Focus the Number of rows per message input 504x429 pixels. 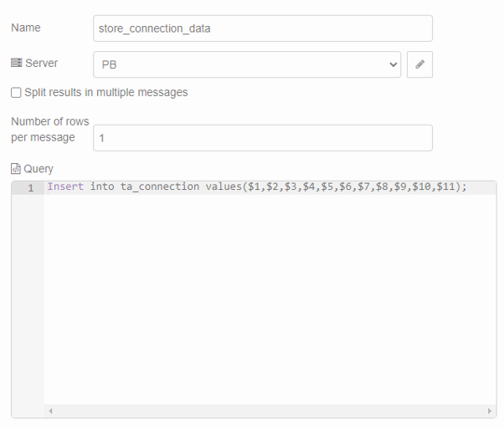262,138
